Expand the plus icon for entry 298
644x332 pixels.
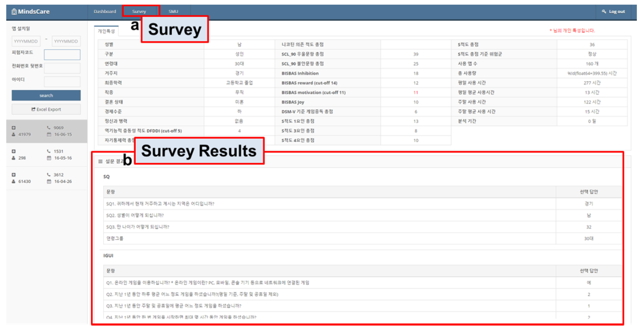pyautogui.click(x=14, y=151)
